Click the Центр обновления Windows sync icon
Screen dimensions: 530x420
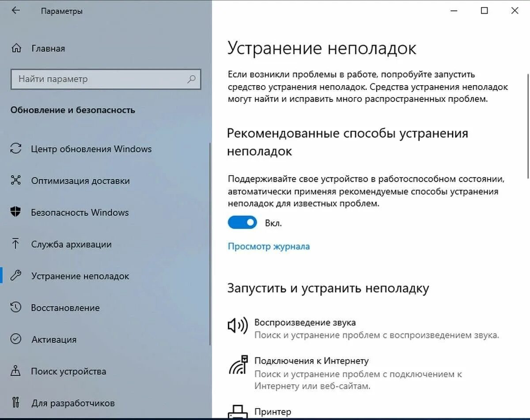16,149
